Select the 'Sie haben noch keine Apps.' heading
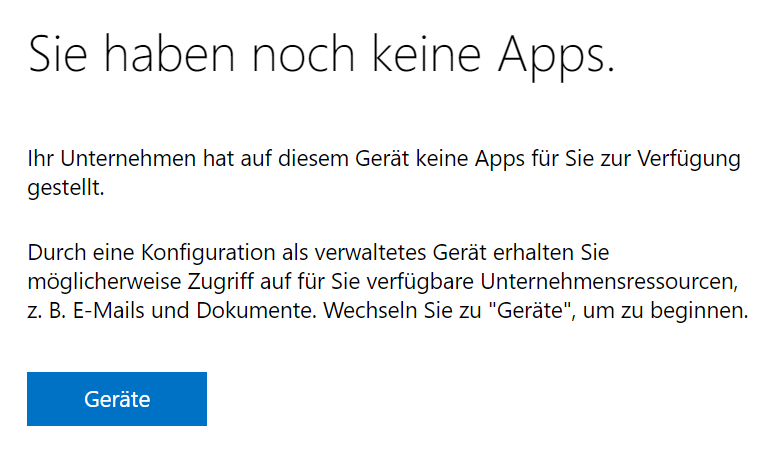Image resolution: width=768 pixels, height=452 pixels. point(321,56)
